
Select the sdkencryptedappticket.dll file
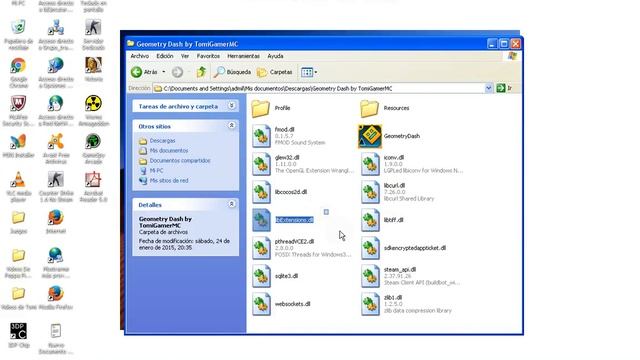[x=403, y=248]
